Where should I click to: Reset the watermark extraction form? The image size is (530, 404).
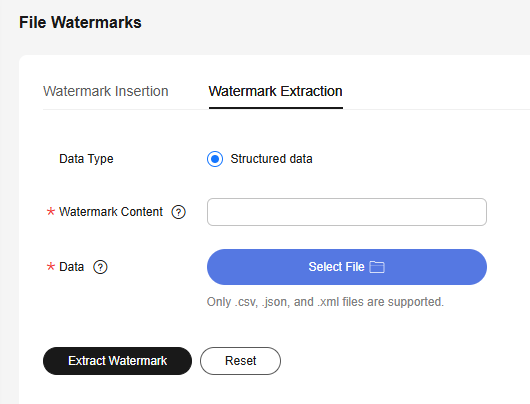tap(240, 361)
